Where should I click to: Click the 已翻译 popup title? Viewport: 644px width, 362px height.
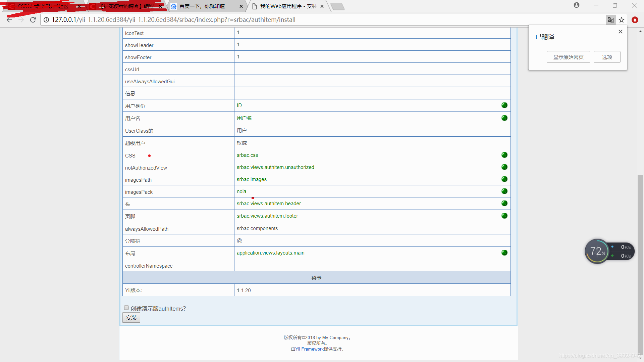coord(545,37)
